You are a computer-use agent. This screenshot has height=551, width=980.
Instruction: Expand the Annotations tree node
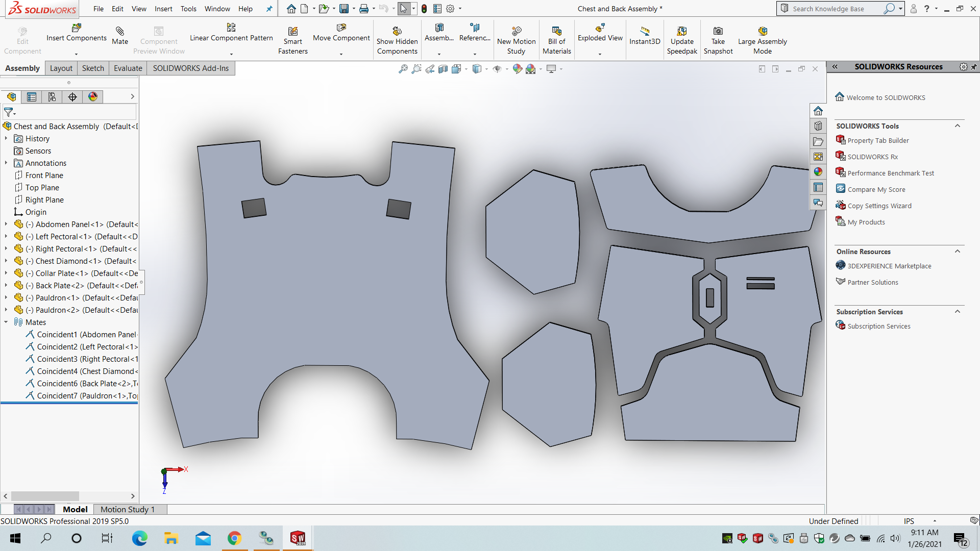click(x=6, y=163)
